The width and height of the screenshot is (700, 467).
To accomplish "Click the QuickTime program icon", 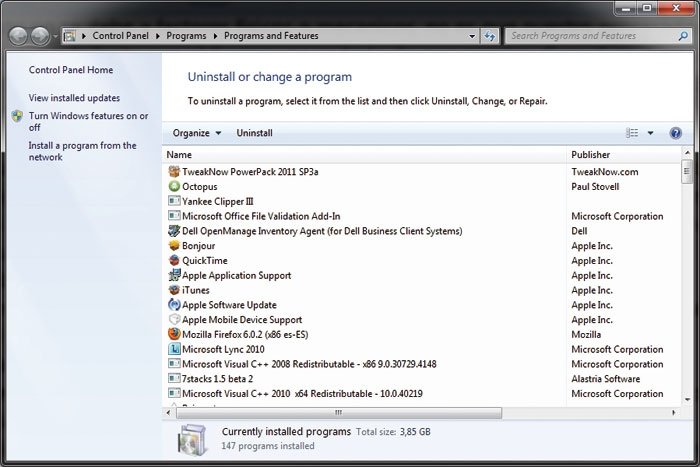I will [x=174, y=260].
